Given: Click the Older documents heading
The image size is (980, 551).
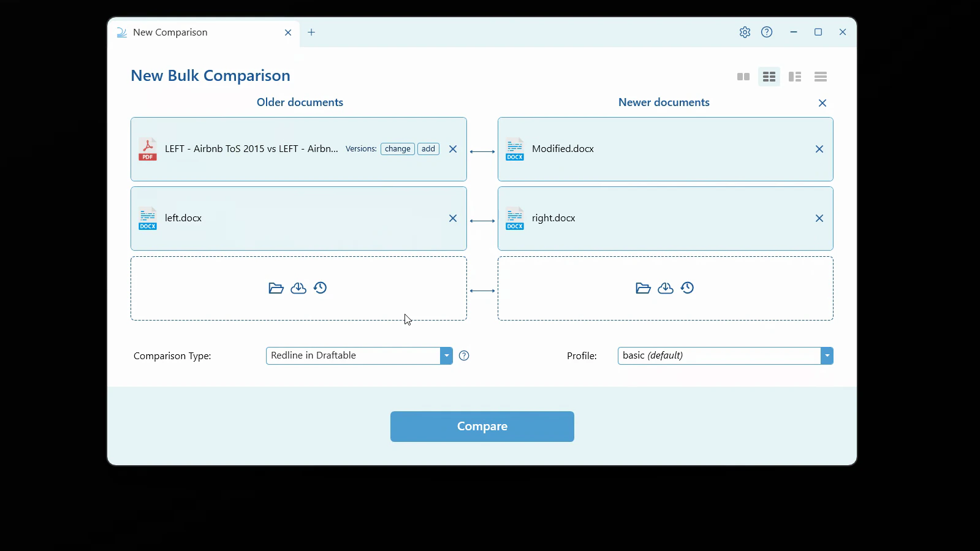Looking at the screenshot, I should (x=300, y=102).
